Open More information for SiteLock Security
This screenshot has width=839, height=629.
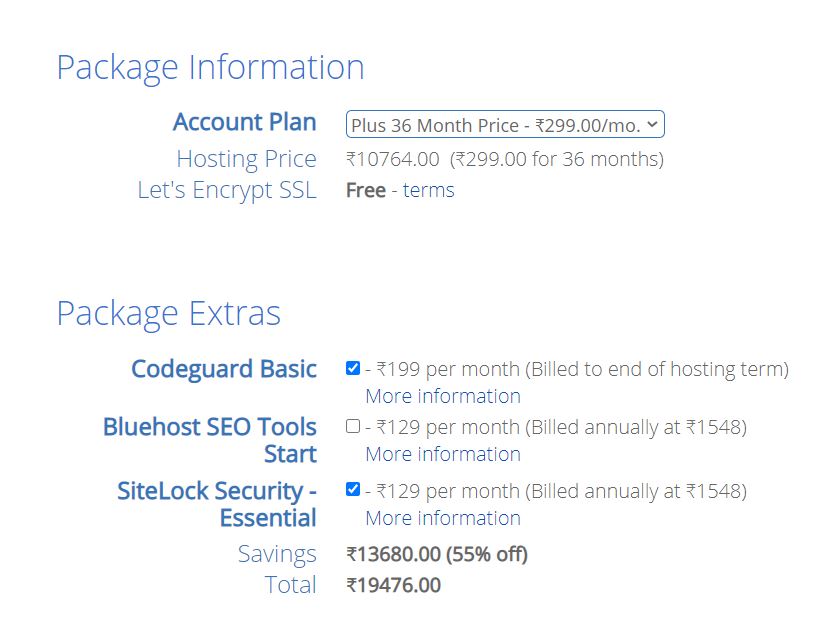click(x=442, y=518)
